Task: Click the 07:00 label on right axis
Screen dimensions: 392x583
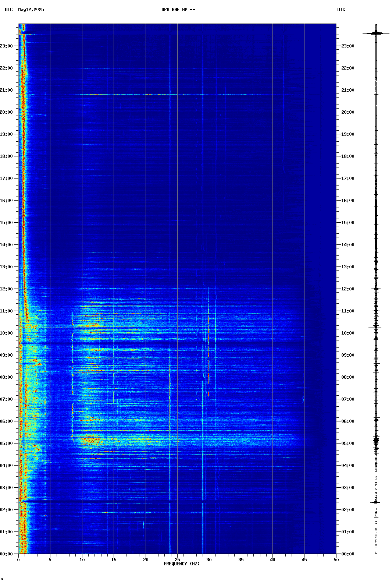Action: [x=348, y=399]
